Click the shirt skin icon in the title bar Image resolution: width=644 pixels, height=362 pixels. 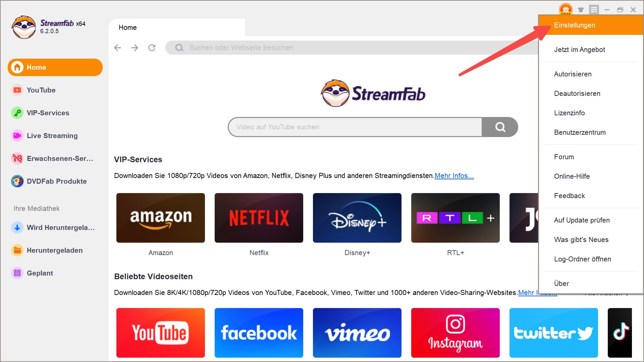click(x=581, y=10)
